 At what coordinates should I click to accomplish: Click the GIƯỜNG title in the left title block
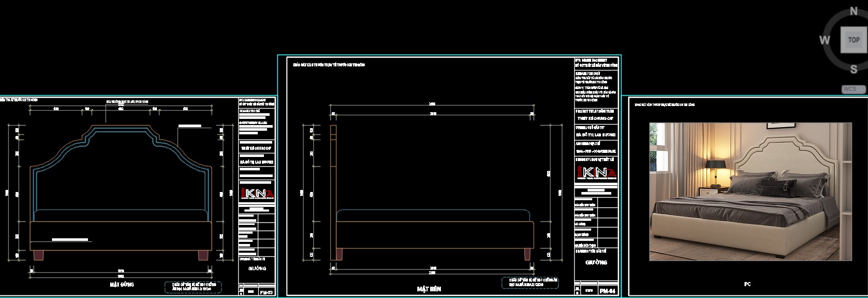pos(257,268)
